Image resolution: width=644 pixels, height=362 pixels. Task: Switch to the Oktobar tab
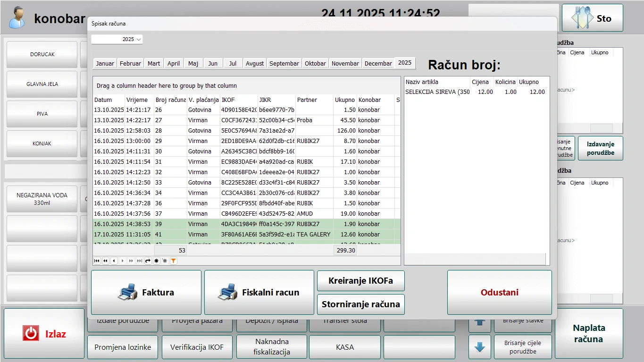point(315,63)
